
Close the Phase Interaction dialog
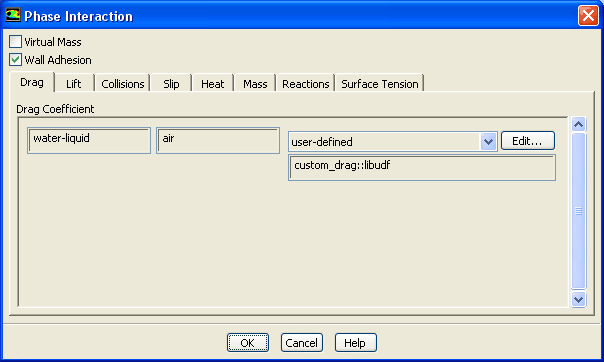(588, 16)
